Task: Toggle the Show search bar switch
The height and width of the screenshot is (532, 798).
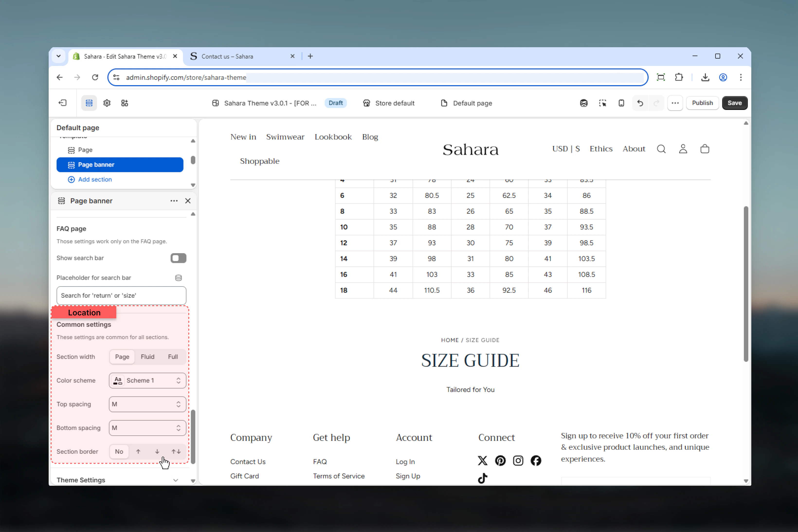Action: click(x=178, y=258)
